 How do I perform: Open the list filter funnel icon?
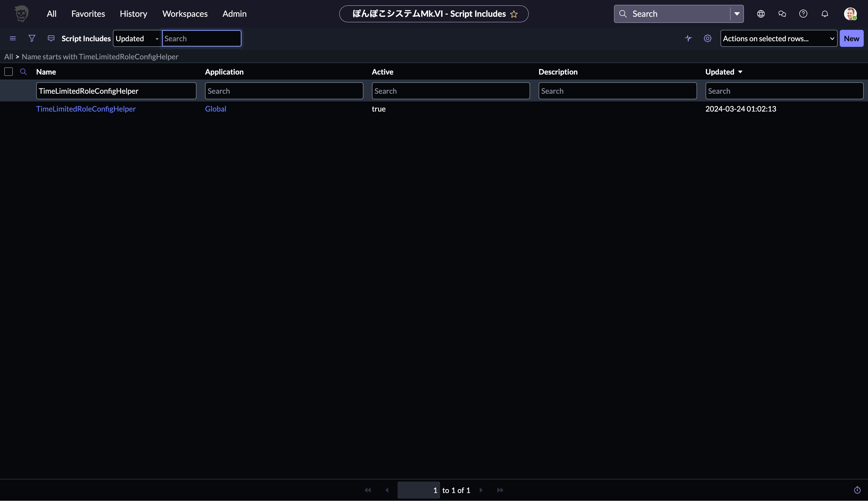pos(32,38)
